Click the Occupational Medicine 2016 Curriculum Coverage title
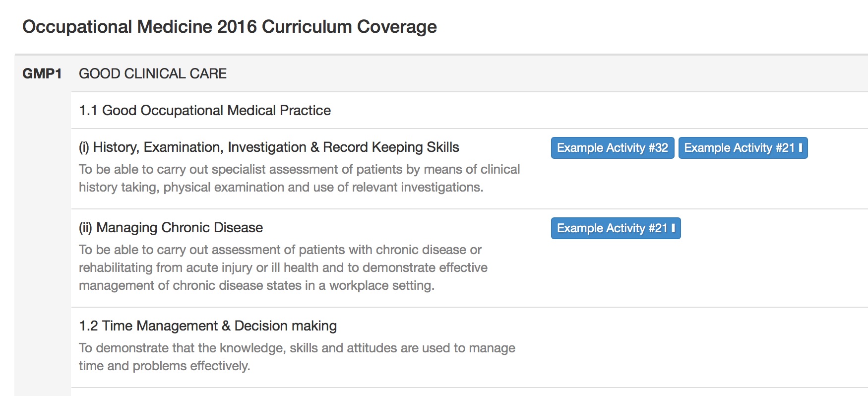 click(230, 27)
